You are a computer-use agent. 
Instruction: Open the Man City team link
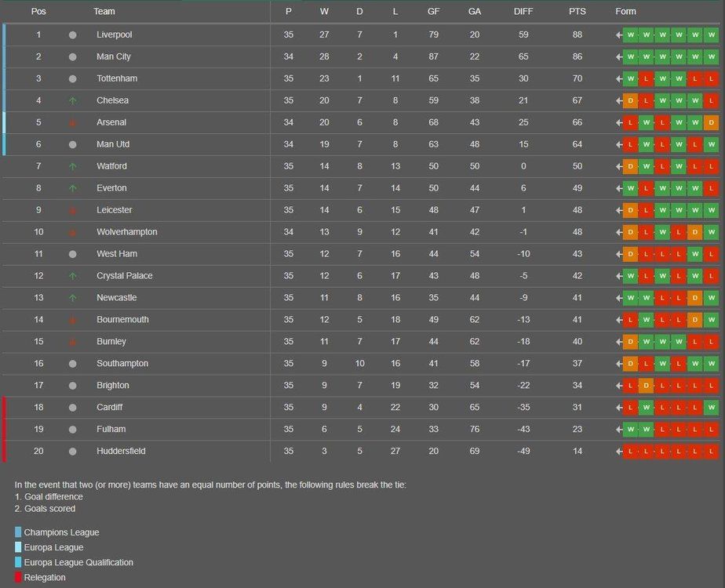point(114,56)
